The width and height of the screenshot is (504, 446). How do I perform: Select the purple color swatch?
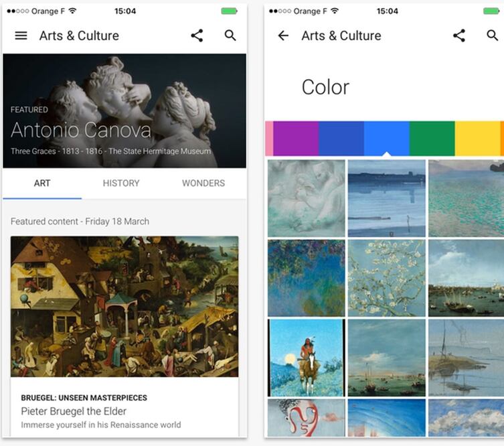point(295,138)
